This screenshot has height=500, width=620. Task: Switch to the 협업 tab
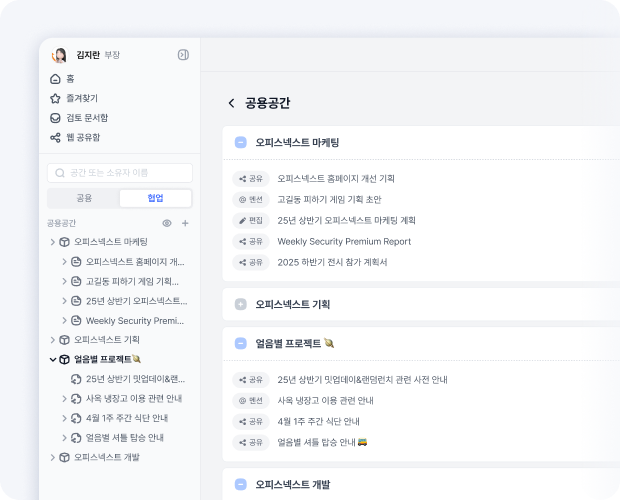(155, 198)
